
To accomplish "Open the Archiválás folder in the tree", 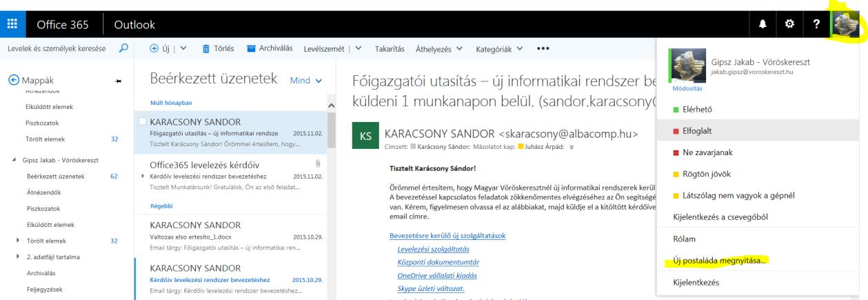I will [41, 273].
